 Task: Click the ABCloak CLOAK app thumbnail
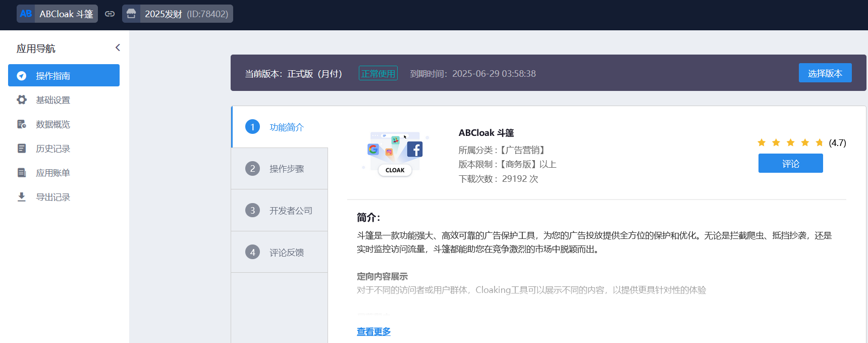[395, 153]
